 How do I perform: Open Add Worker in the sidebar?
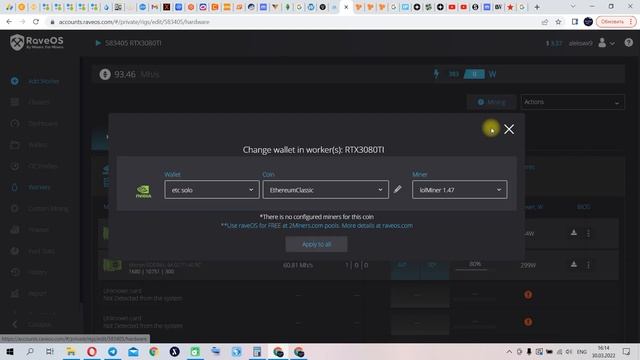pos(35,81)
